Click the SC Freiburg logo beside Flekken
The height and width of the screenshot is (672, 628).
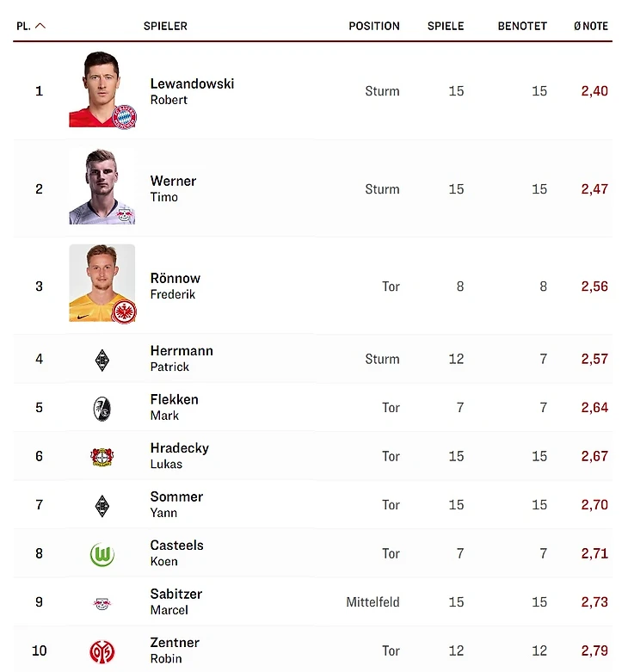(x=102, y=409)
